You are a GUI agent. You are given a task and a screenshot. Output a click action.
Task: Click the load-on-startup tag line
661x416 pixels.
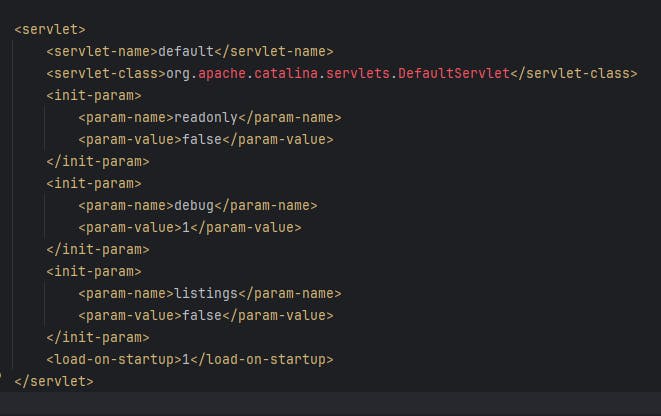pos(190,360)
